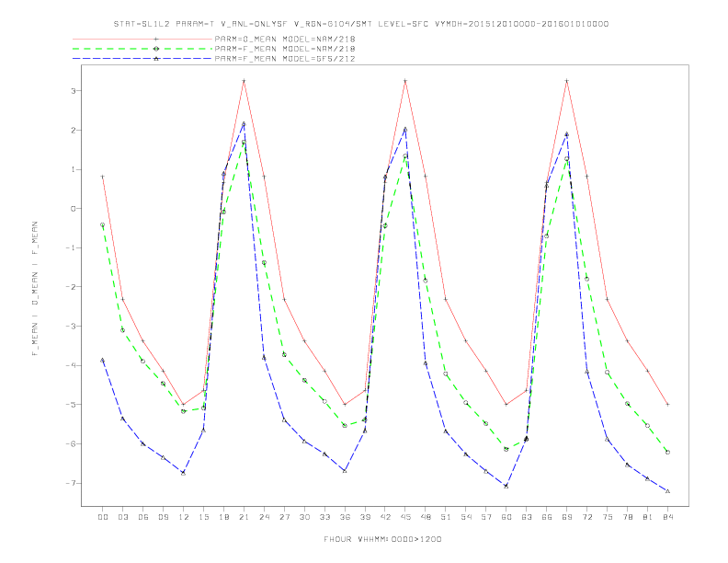Click x-axis tick label 51
Viewport: 728px width, 563px height.
pos(446,517)
